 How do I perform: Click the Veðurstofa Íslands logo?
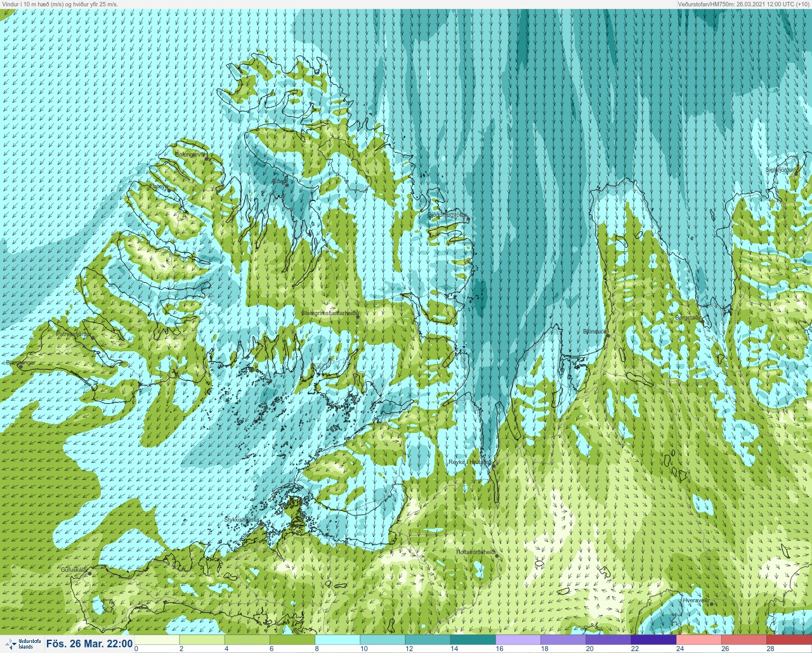tap(22, 644)
